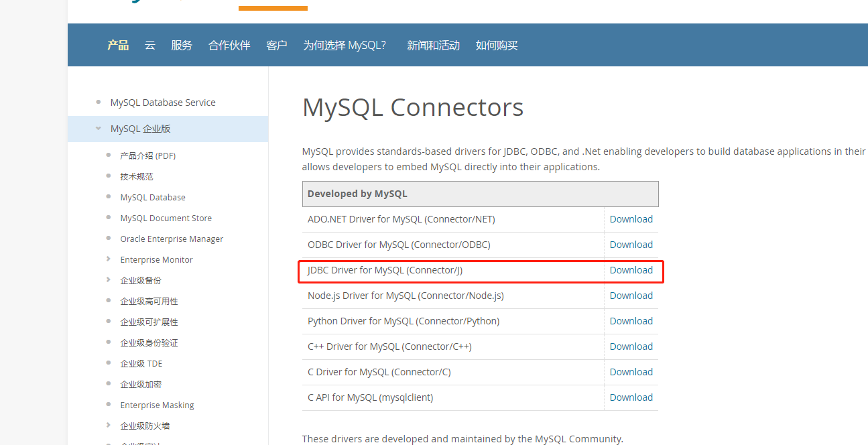868x445 pixels.
Task: Expand the Enterprise Monitor arrow
Action: [x=109, y=259]
